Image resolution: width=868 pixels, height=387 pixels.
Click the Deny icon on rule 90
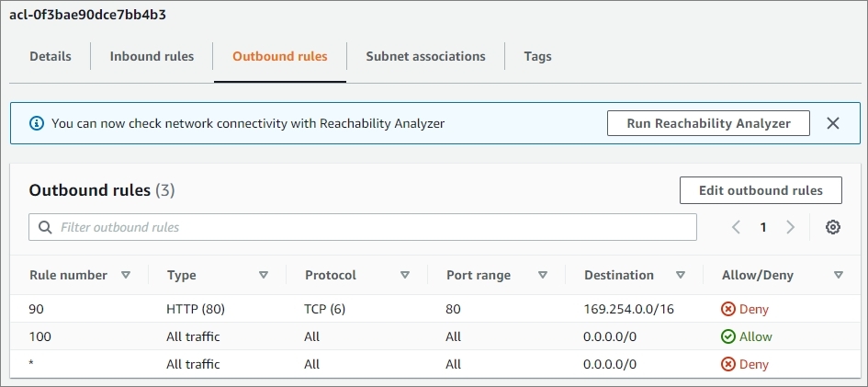(728, 309)
